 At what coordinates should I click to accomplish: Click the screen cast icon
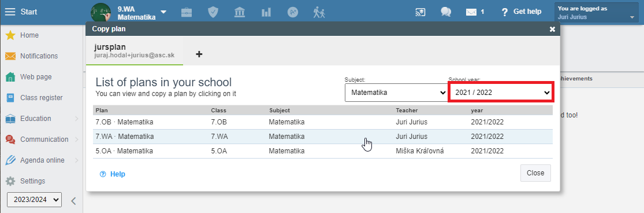420,12
